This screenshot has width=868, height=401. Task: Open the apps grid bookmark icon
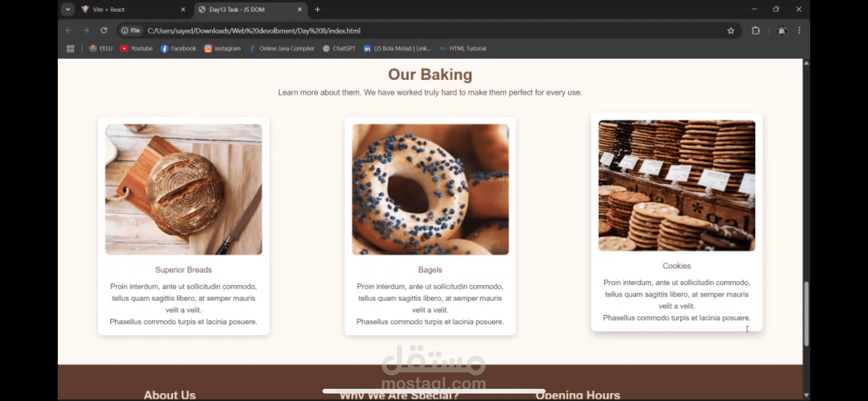point(70,48)
